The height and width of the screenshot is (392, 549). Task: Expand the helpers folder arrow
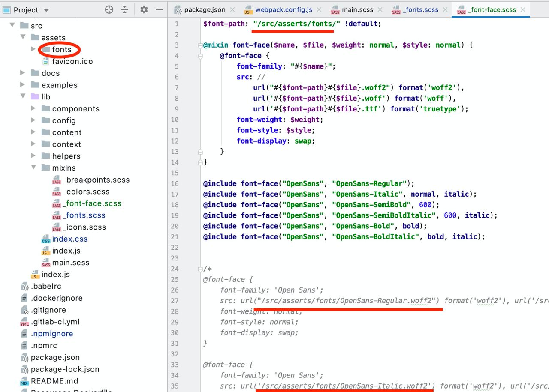pos(33,156)
